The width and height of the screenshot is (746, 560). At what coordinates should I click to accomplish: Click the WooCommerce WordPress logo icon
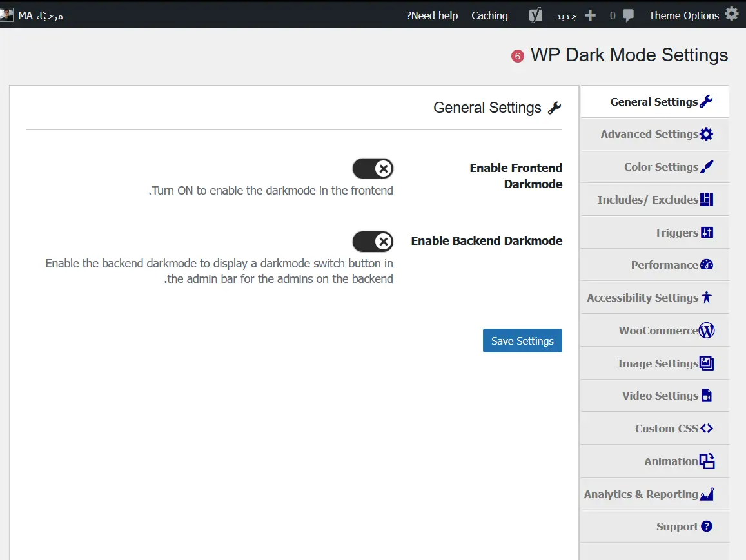707,331
